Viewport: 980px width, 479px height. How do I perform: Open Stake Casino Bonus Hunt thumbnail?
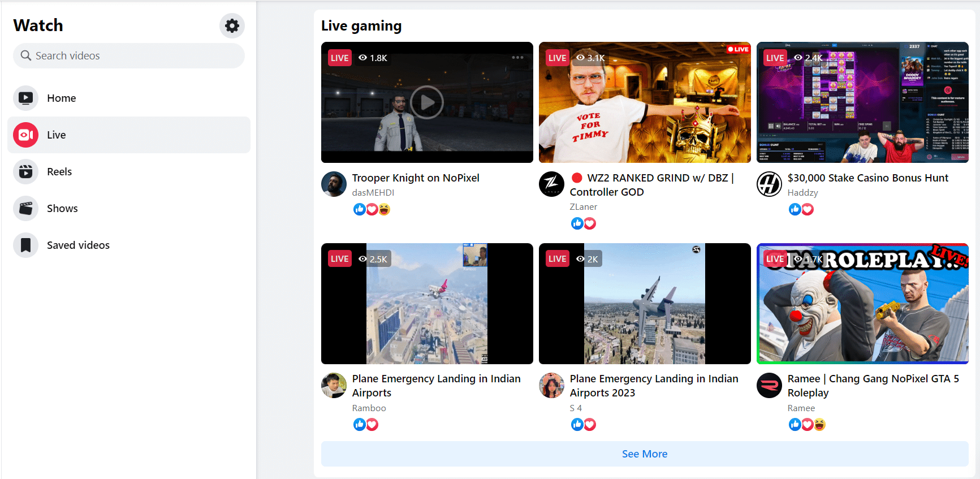[862, 102]
